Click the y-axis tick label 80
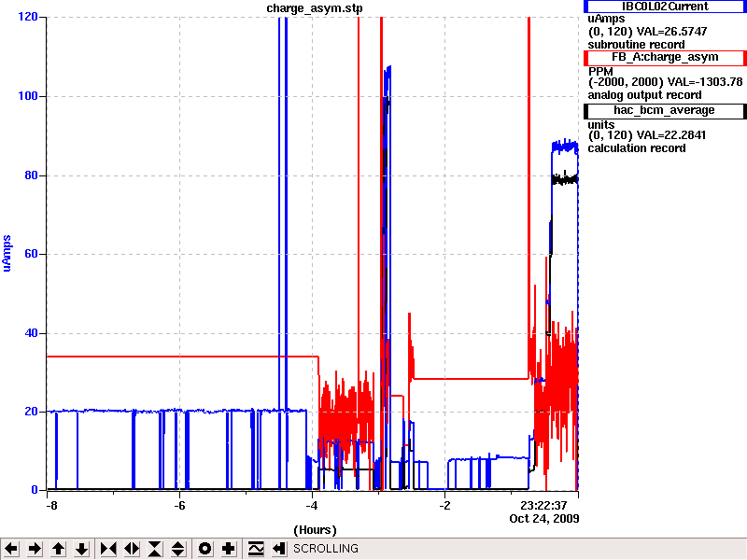 (x=31, y=175)
